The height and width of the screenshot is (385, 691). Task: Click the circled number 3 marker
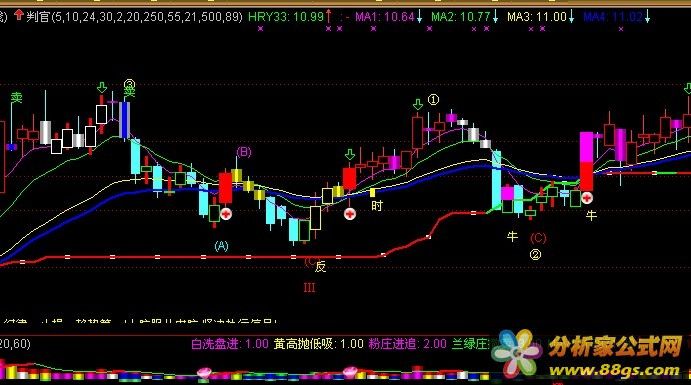[x=129, y=83]
